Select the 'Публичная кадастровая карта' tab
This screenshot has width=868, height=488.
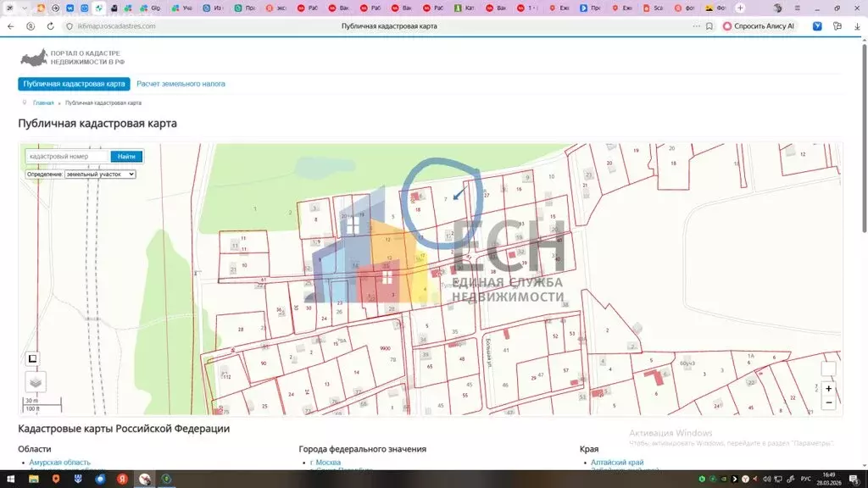click(75, 84)
